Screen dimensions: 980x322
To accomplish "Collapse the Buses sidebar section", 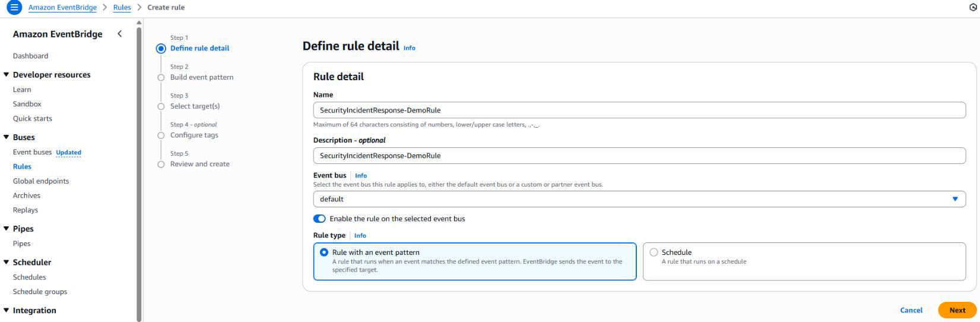I will [x=7, y=137].
